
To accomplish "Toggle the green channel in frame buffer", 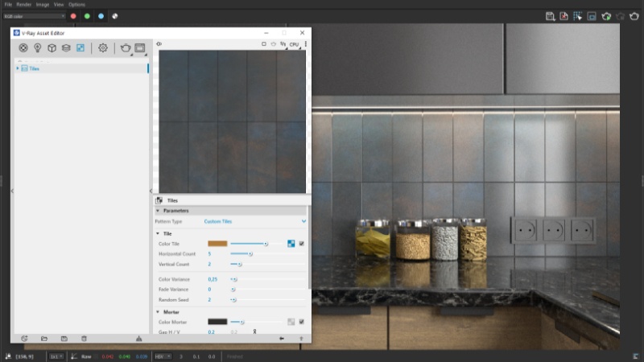I will click(x=87, y=16).
